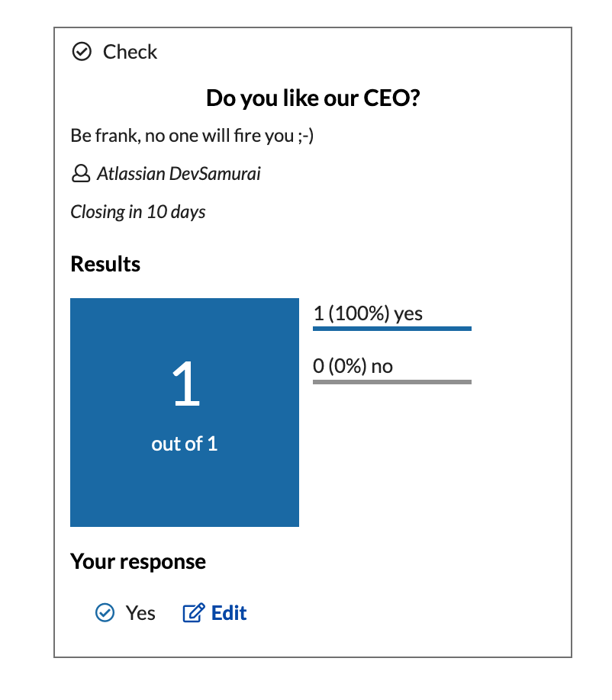Click the user avatar icon

(x=80, y=175)
